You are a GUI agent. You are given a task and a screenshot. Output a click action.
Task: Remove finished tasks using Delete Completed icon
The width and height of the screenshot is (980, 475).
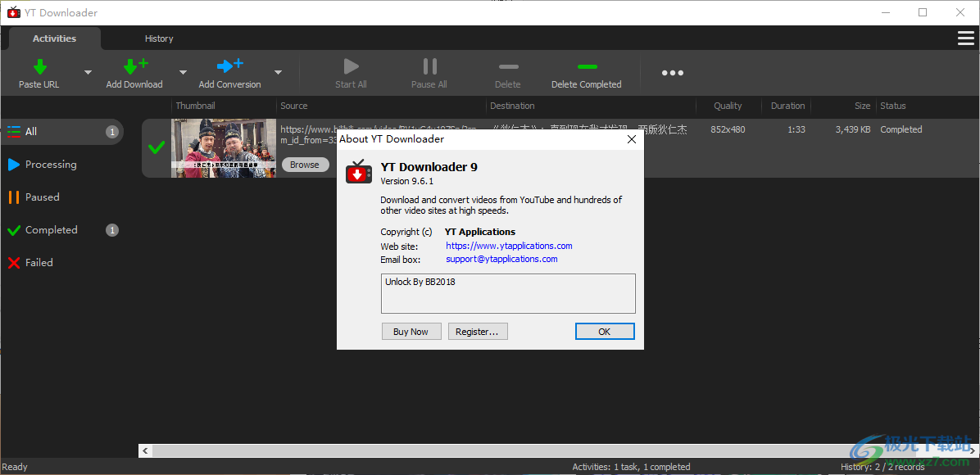pos(586,66)
